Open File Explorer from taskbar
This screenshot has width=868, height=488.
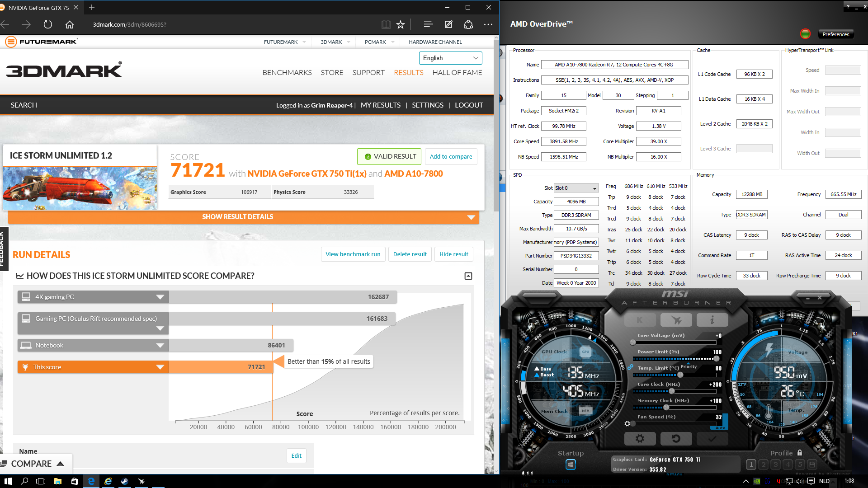point(58,481)
